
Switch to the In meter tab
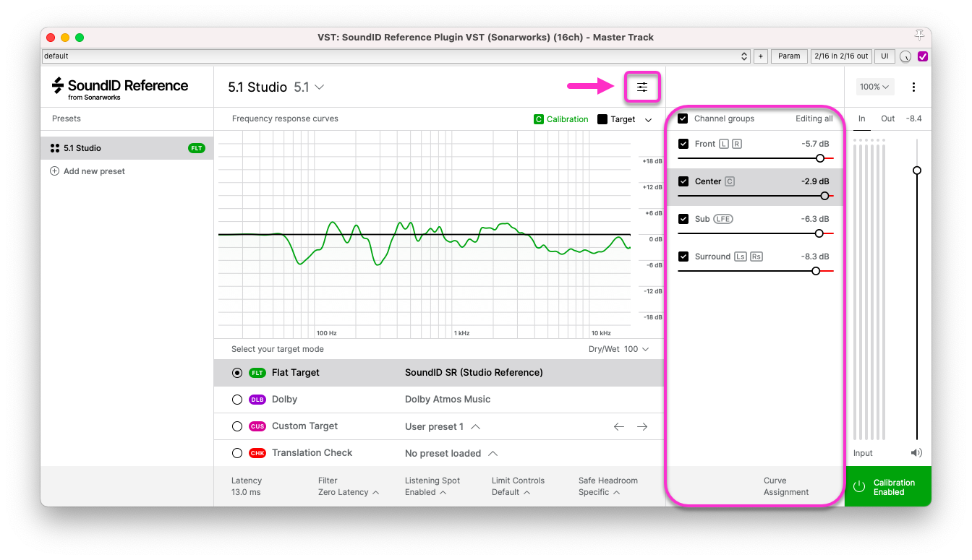click(x=862, y=119)
